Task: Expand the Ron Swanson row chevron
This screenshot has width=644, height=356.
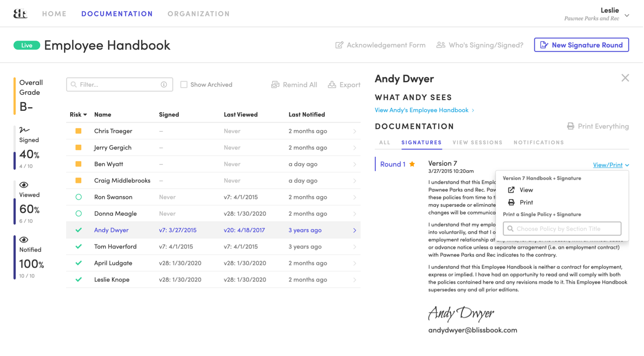Action: (x=355, y=197)
